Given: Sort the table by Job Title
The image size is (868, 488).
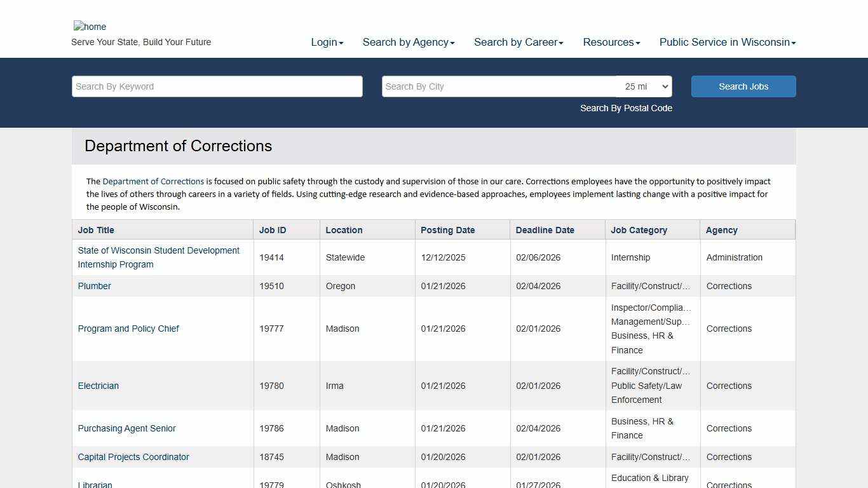Looking at the screenshot, I should coord(96,230).
